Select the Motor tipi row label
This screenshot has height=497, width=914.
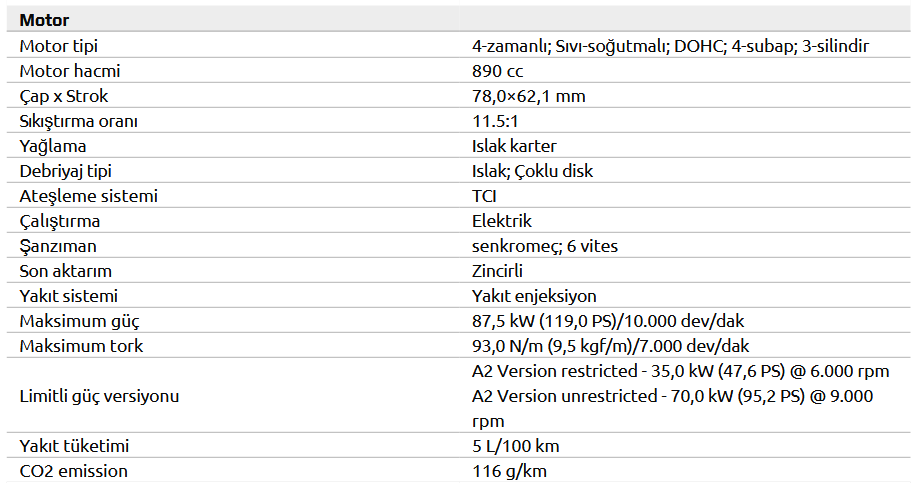click(59, 46)
